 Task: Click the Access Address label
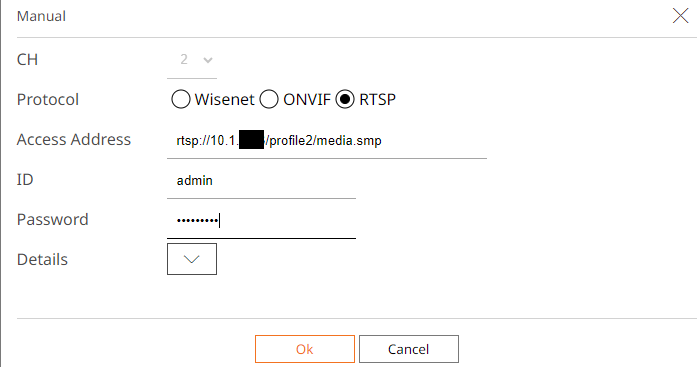tap(74, 140)
